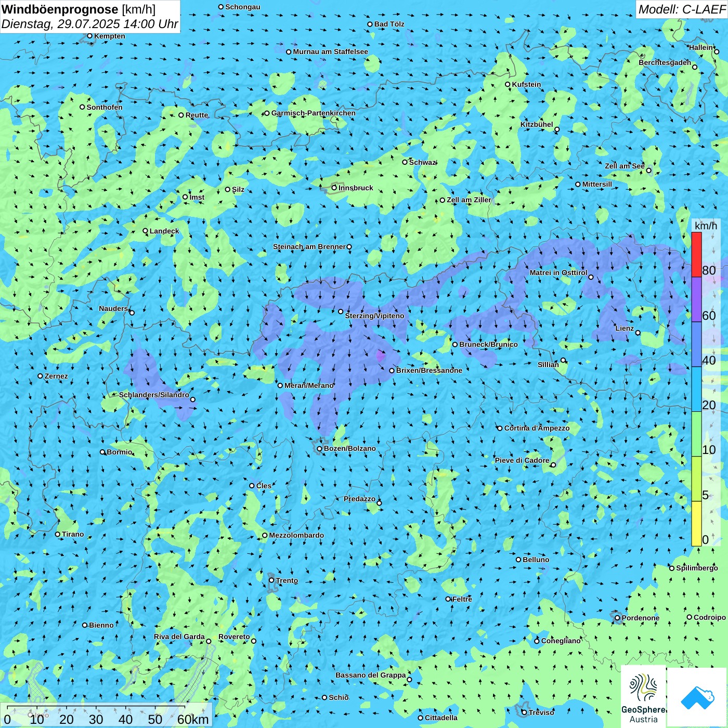This screenshot has width=728, height=728.
Task: Click the Codroipo label
Action: click(x=710, y=617)
